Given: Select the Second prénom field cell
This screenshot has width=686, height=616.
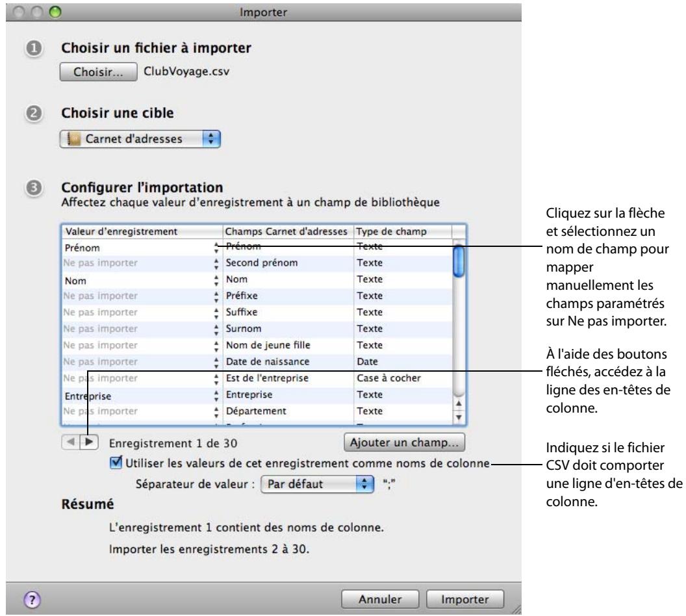Looking at the screenshot, I should click(x=288, y=263).
